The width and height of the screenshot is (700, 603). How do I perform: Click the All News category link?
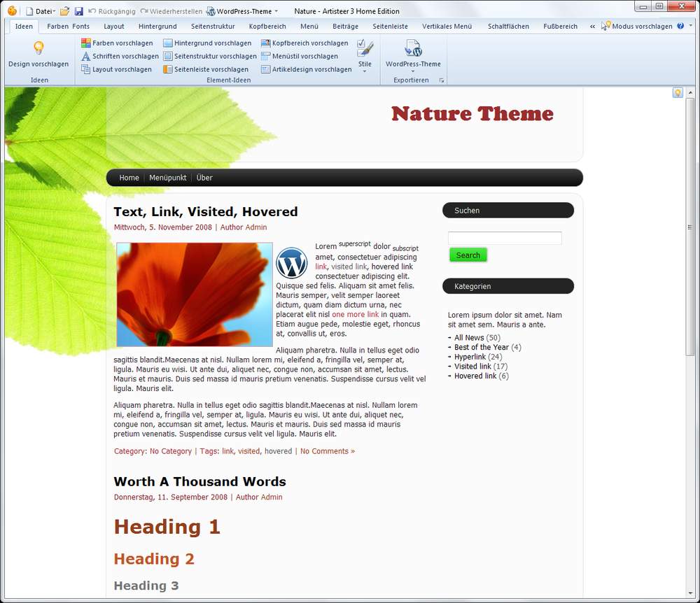pos(469,338)
